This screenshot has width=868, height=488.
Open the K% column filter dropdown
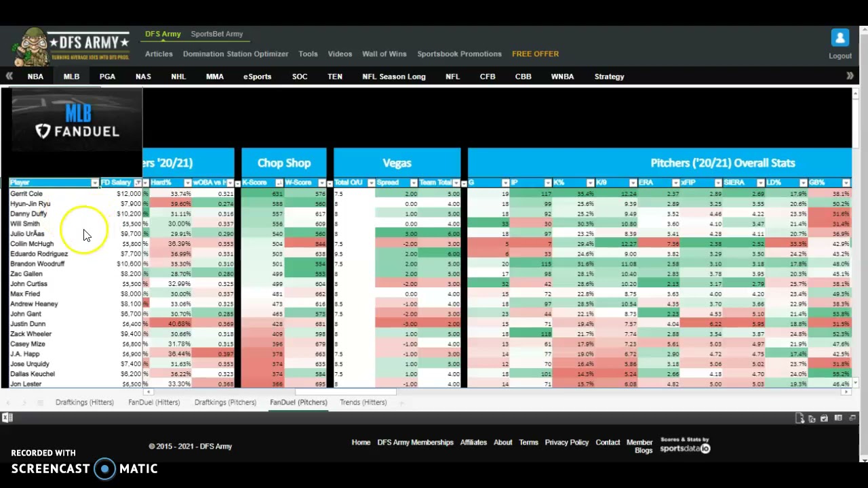[591, 183]
